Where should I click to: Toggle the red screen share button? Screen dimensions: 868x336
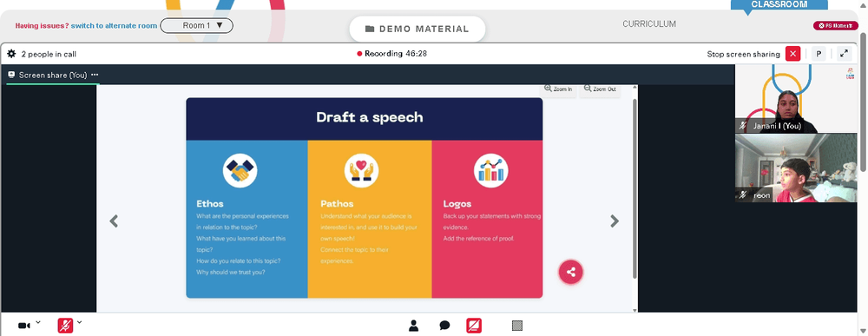(x=474, y=326)
